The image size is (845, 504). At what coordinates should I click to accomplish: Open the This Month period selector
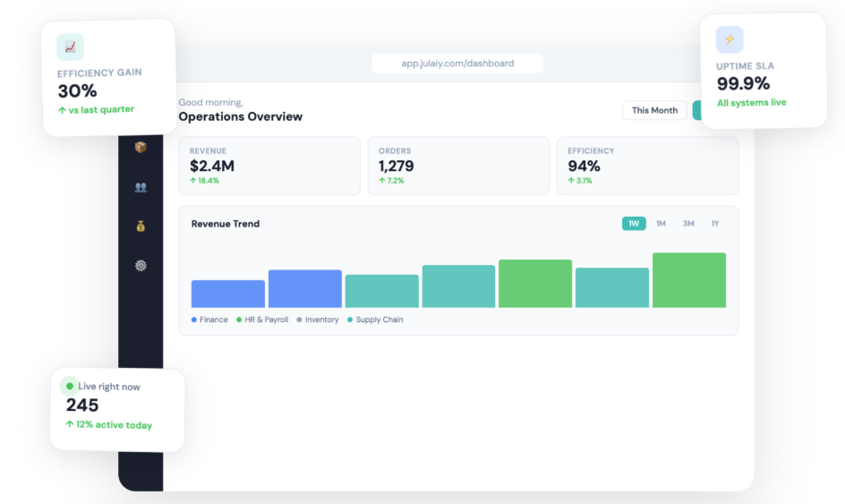click(x=654, y=110)
